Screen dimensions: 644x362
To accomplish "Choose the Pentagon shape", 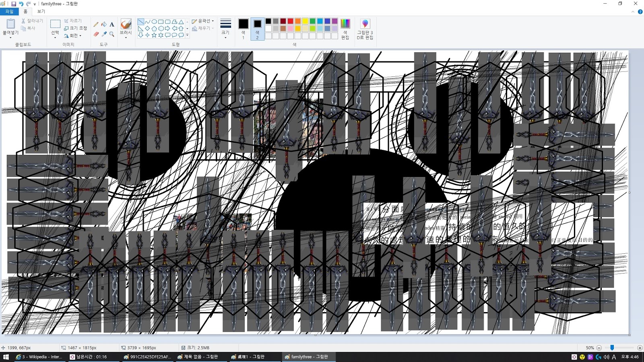I will [154, 29].
